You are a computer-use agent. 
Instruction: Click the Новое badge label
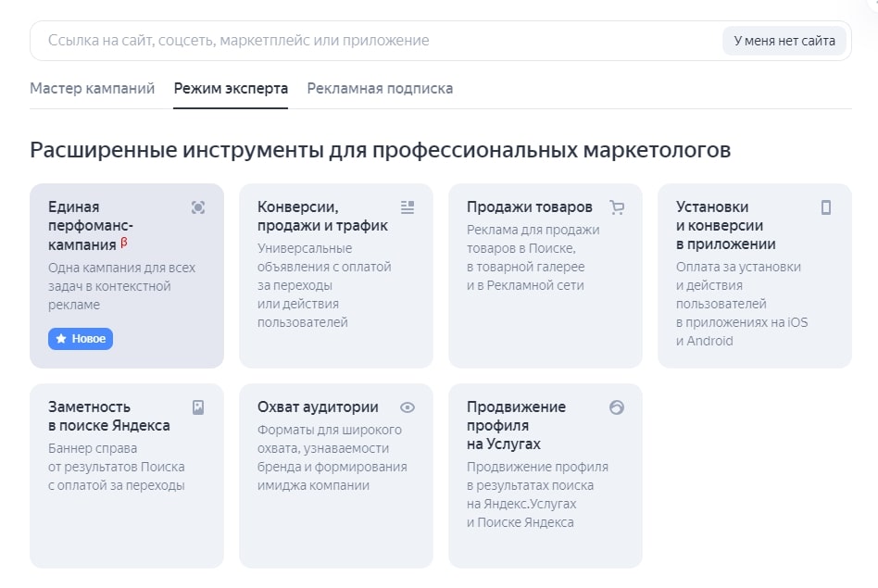(x=81, y=339)
